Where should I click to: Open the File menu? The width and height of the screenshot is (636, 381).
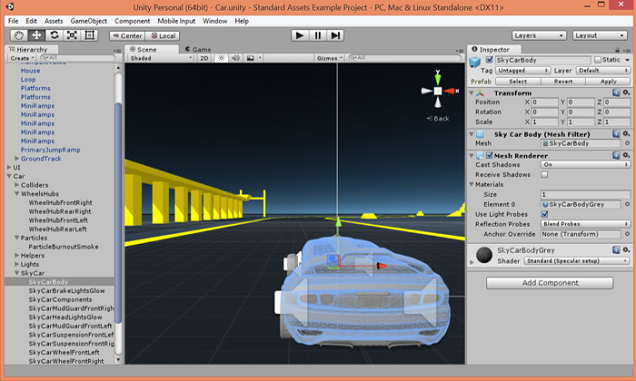click(13, 21)
